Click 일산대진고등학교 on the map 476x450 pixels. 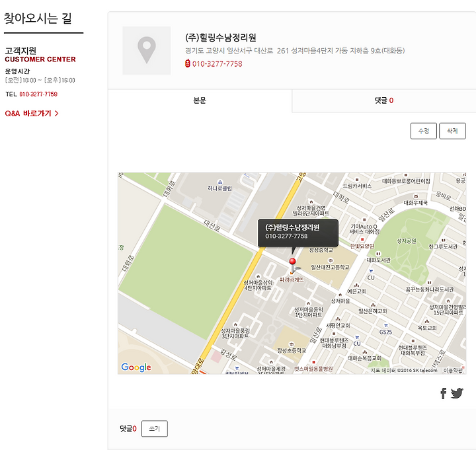pyautogui.click(x=330, y=267)
